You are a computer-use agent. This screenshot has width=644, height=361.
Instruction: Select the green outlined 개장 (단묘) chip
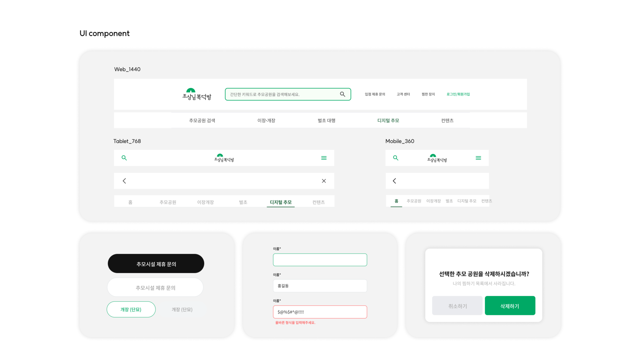pos(131,309)
